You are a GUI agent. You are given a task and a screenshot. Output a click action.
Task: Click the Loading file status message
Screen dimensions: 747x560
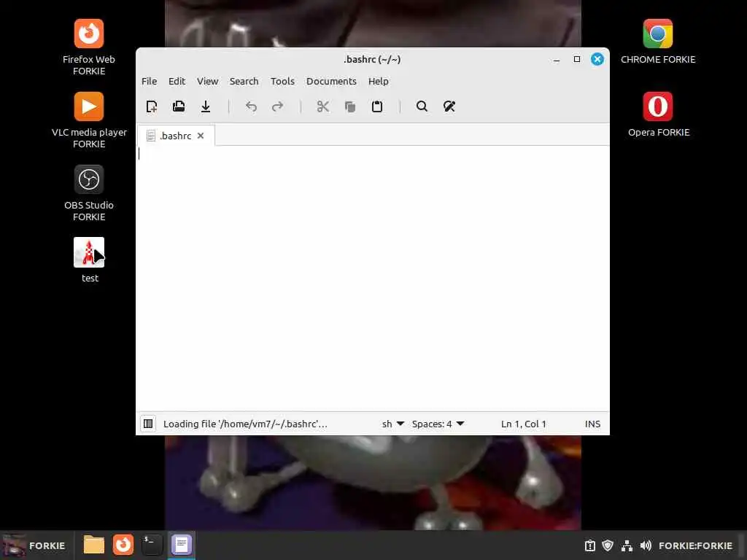[245, 424]
